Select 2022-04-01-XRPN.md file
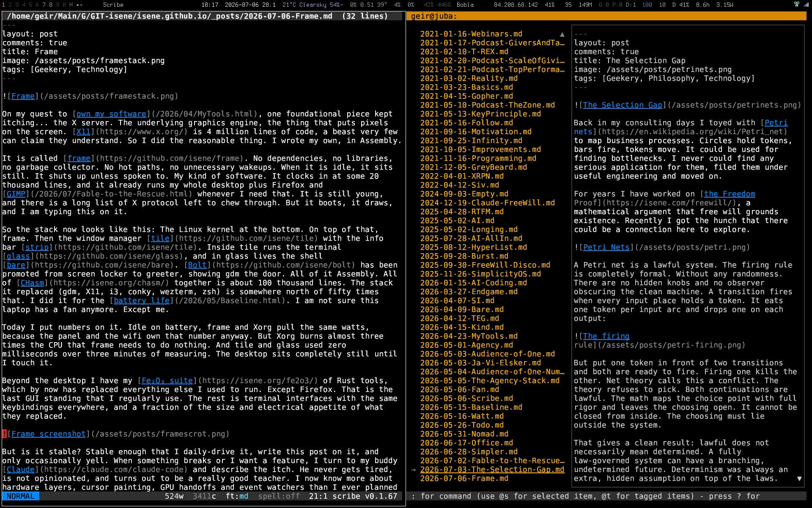 pyautogui.click(x=462, y=176)
